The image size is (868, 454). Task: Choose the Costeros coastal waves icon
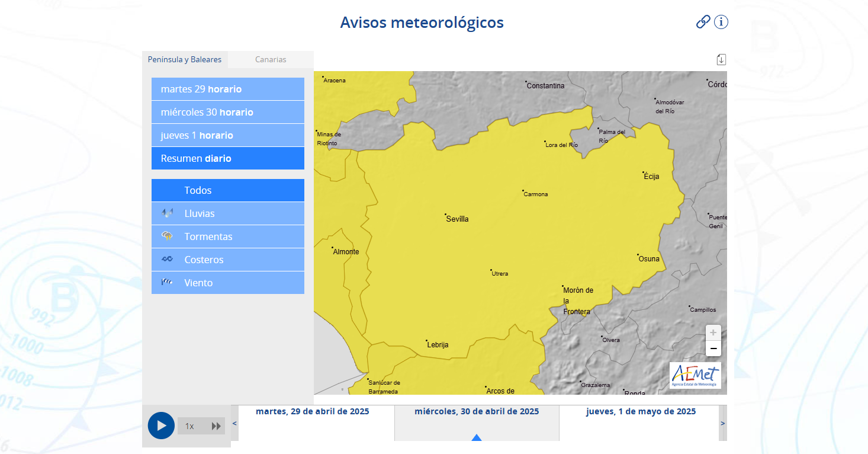pyautogui.click(x=168, y=259)
